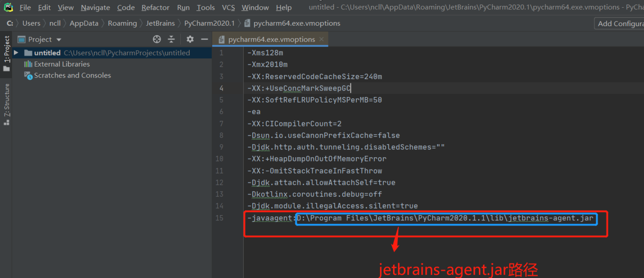
Task: Click -Djdk.http.auth.tunneling.disabledSchemes line
Action: point(346,147)
